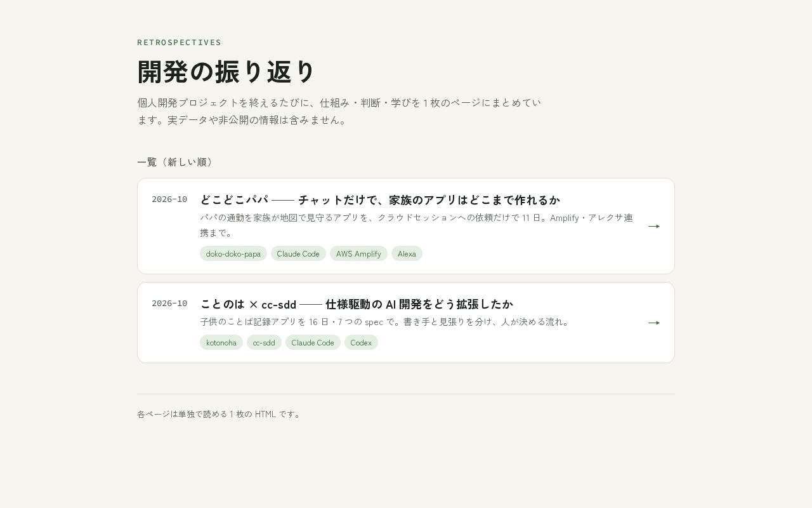Open the どこどこパパ article title

380,200
